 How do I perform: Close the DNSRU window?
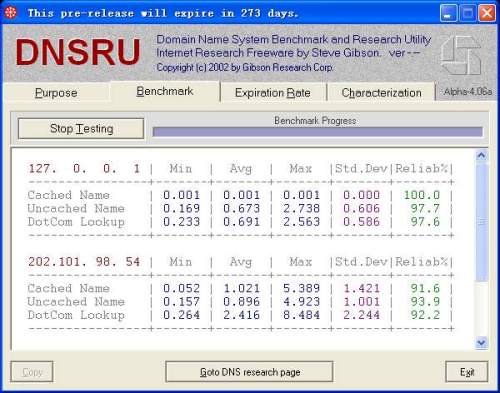tap(487, 13)
